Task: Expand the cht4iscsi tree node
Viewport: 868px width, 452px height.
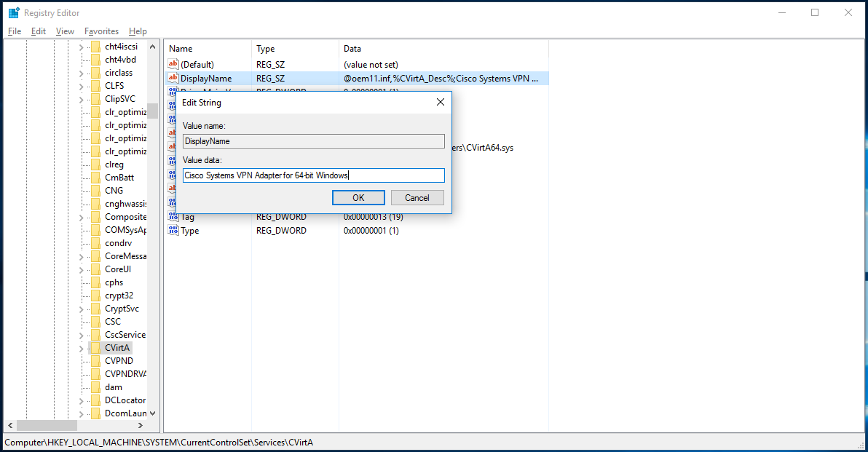Action: (82, 47)
